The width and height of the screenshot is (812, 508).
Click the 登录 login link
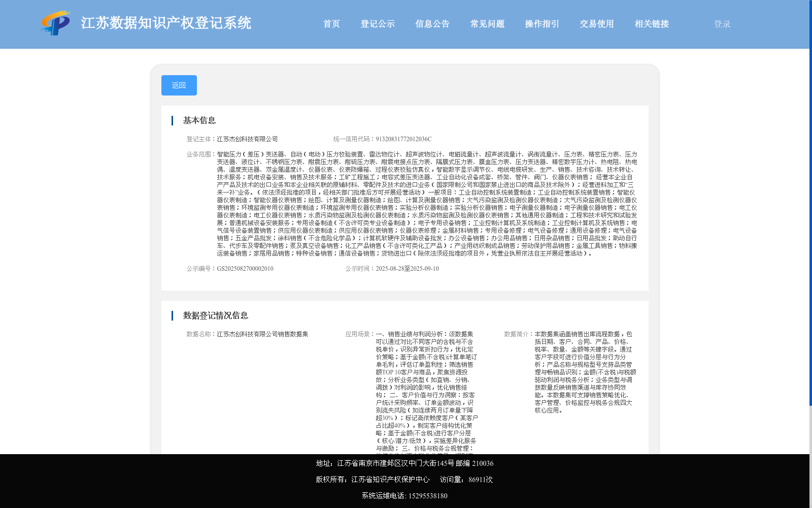(723, 24)
